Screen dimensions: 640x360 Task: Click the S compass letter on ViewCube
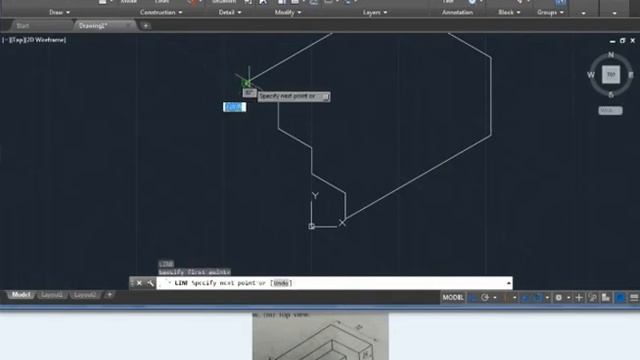[611, 95]
